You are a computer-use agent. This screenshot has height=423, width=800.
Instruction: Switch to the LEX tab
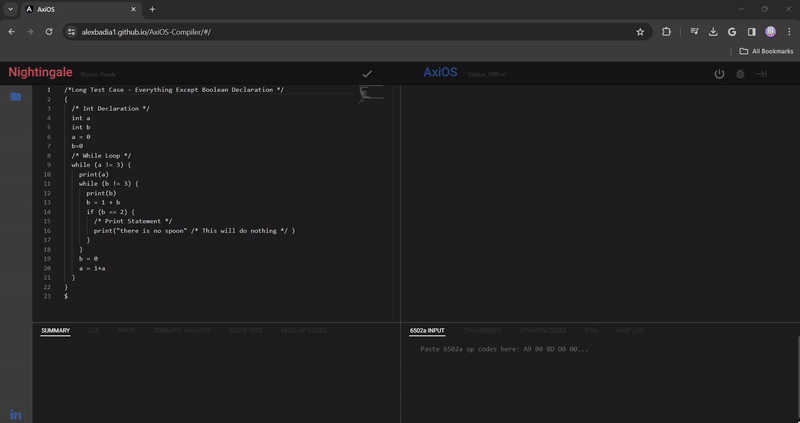point(93,331)
